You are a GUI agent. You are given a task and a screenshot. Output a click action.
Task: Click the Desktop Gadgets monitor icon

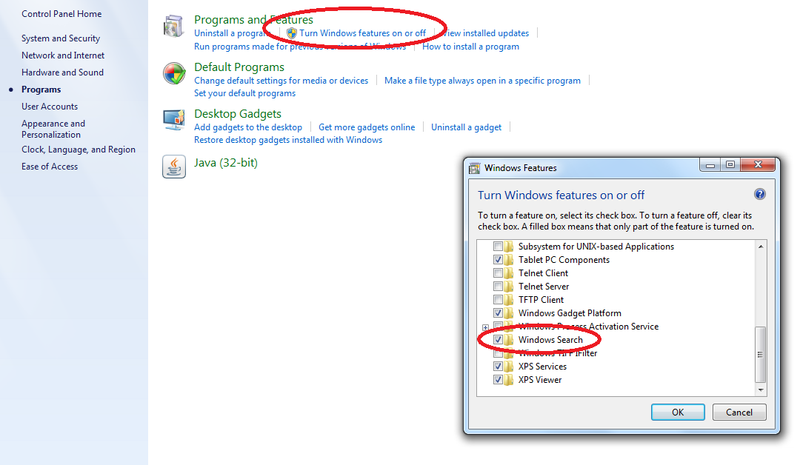coord(174,120)
